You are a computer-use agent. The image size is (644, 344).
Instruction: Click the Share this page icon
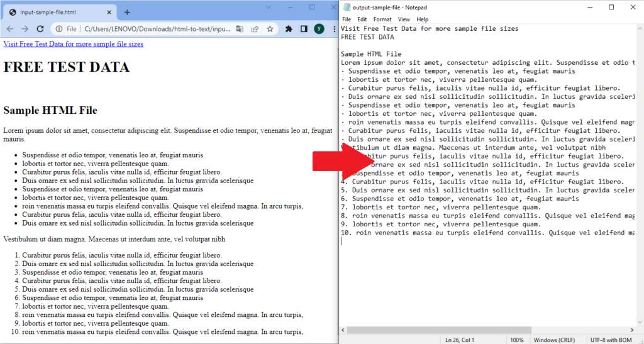tap(255, 29)
